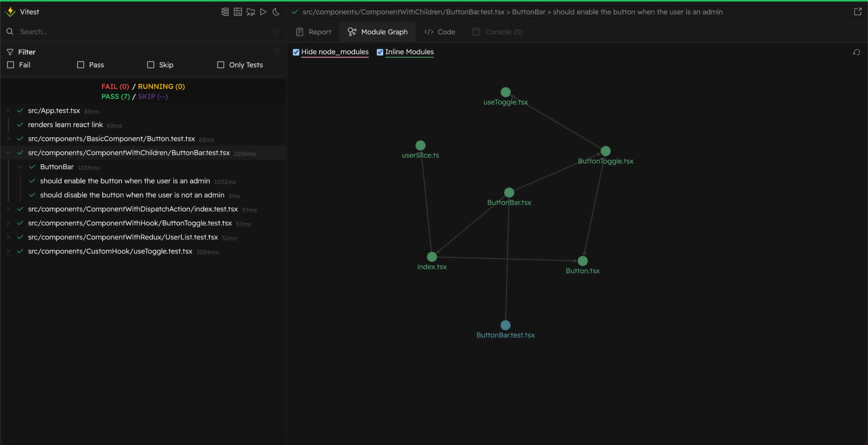
Task: Select the test 'should disable the button when the user is not an admin'
Action: (132, 195)
